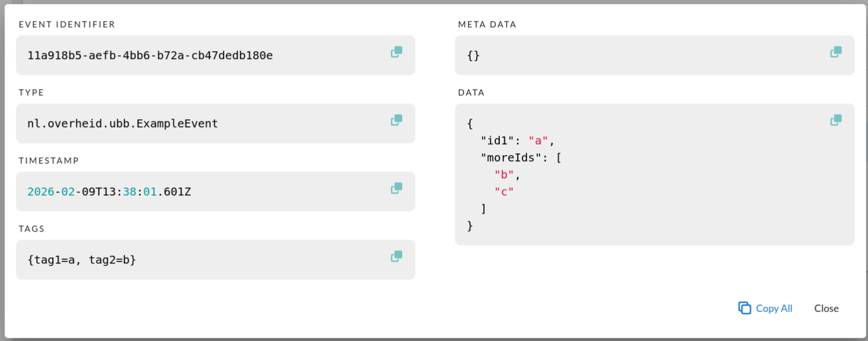Click the EVENT IDENTIFIER heading label
868x341 pixels.
[x=67, y=24]
